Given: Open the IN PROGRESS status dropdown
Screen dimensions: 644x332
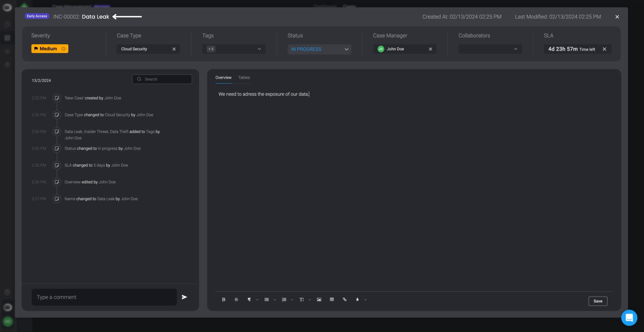Looking at the screenshot, I should [319, 49].
